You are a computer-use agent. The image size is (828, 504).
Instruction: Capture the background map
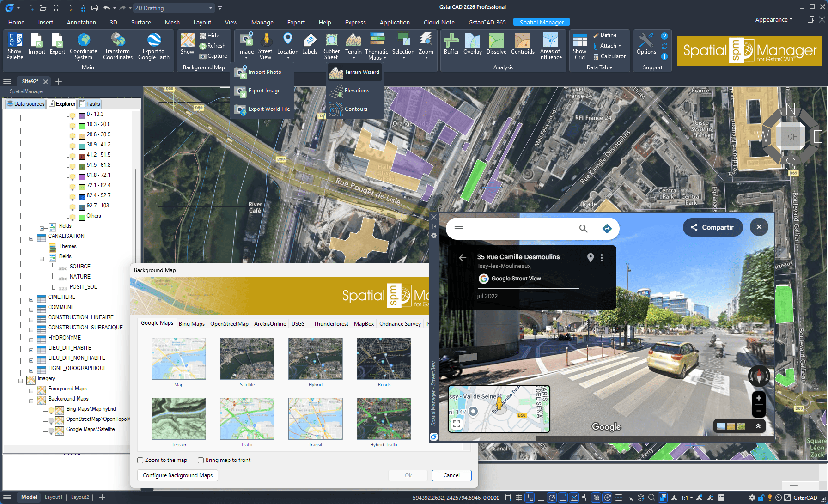pyautogui.click(x=213, y=56)
